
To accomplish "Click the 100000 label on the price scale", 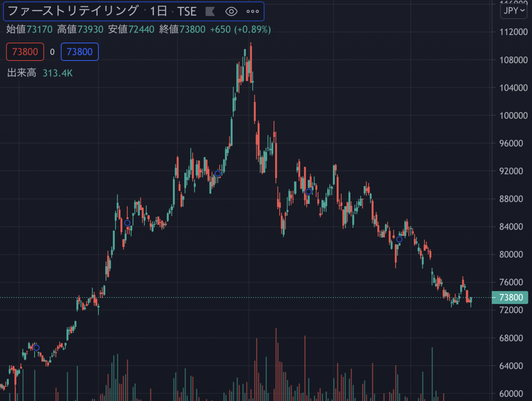I will tap(513, 116).
